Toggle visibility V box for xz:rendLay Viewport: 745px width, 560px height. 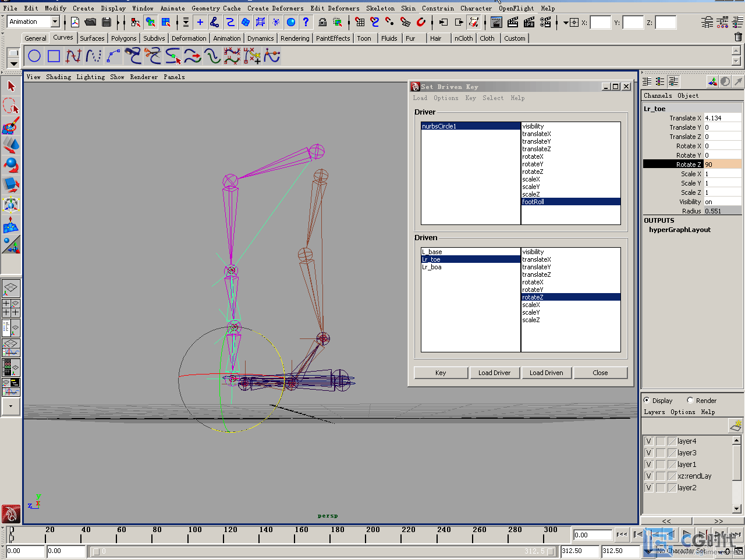(649, 476)
